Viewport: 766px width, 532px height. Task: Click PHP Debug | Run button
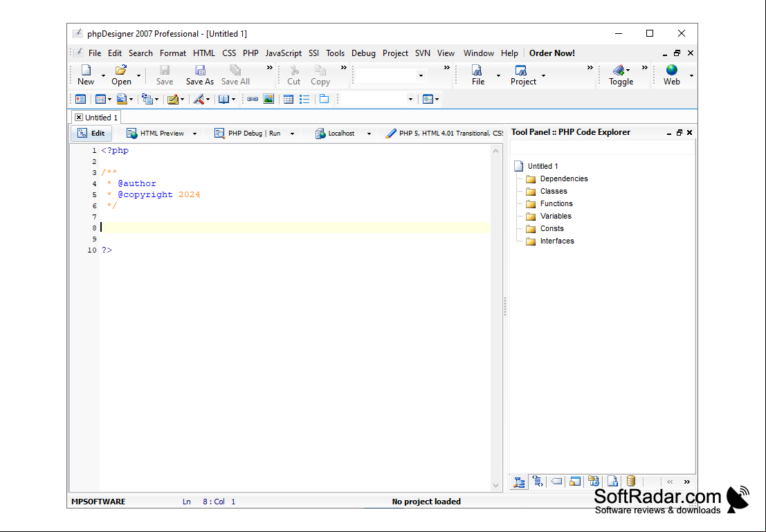248,134
